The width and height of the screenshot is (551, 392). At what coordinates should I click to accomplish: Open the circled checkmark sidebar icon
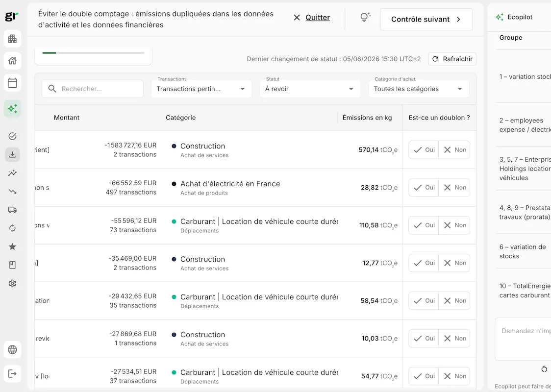pyautogui.click(x=12, y=136)
